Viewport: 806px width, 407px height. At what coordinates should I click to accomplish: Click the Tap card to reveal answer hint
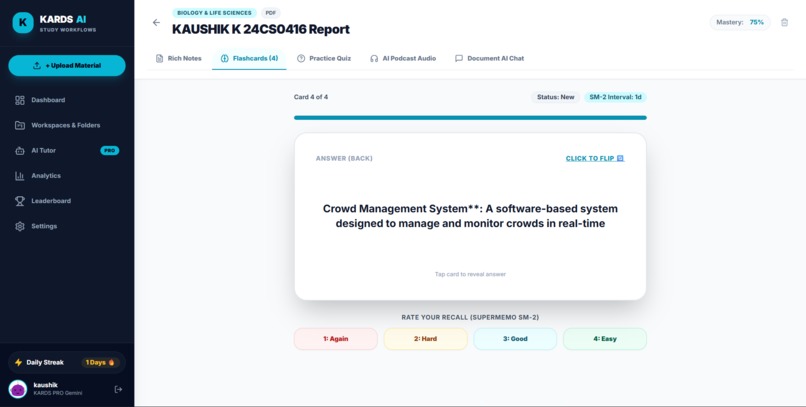tap(470, 274)
